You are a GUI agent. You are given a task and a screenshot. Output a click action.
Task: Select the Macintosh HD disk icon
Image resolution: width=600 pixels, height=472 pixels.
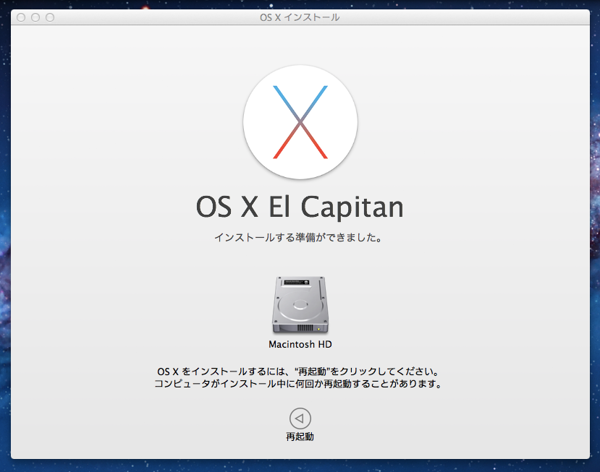coord(300,305)
